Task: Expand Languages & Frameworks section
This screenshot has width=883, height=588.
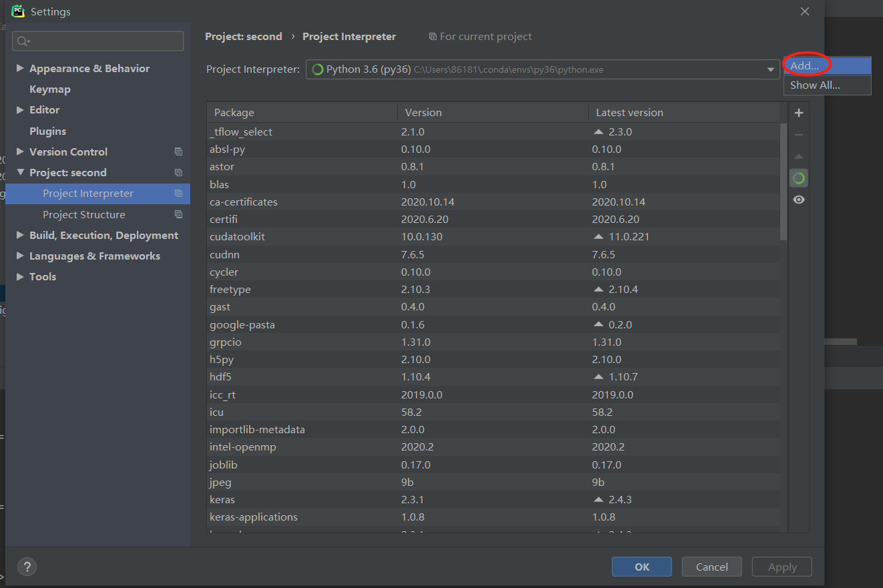Action: point(20,256)
